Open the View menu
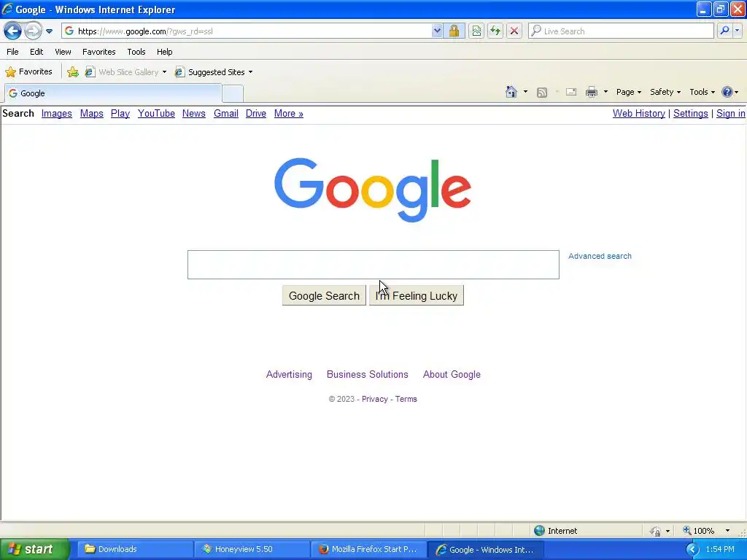The height and width of the screenshot is (560, 747). click(x=63, y=52)
